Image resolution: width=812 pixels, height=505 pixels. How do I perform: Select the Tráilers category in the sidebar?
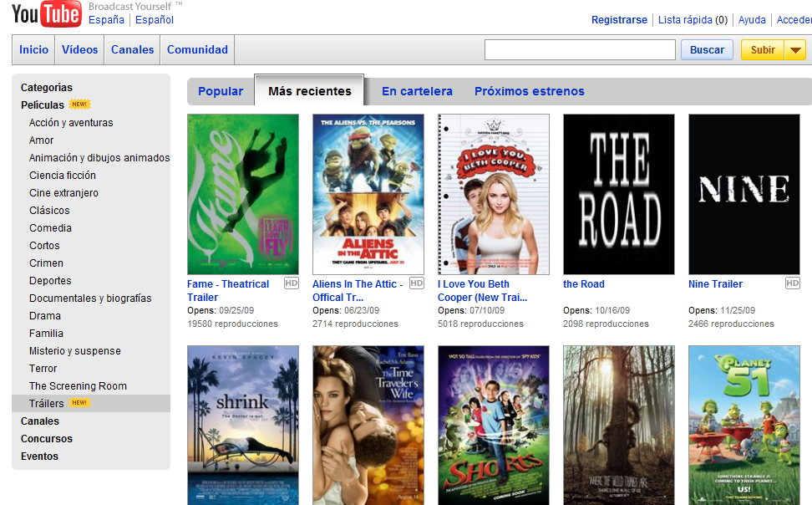pos(47,403)
